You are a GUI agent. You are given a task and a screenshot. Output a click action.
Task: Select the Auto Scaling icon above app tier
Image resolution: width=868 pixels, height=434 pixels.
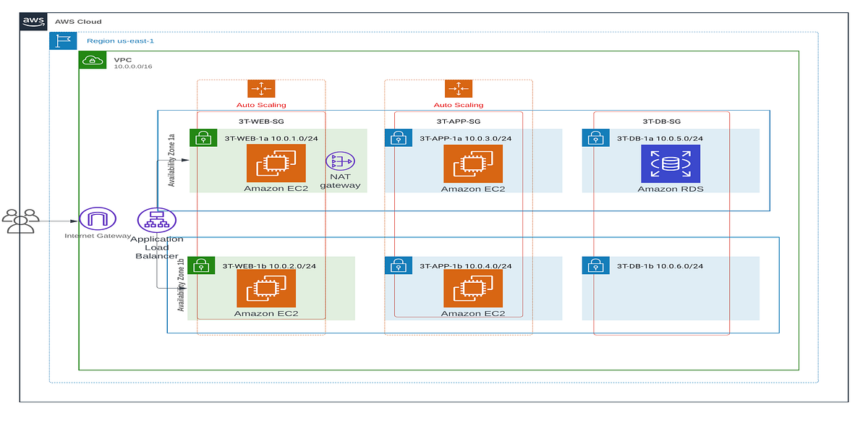pyautogui.click(x=459, y=89)
